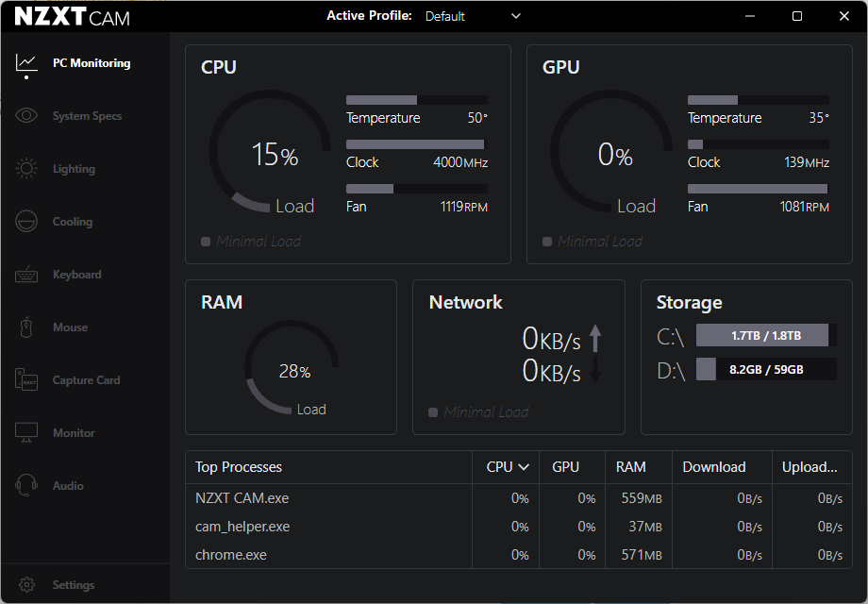Sort processes by RAM column
Screen dimensions: 868x604
(631, 467)
